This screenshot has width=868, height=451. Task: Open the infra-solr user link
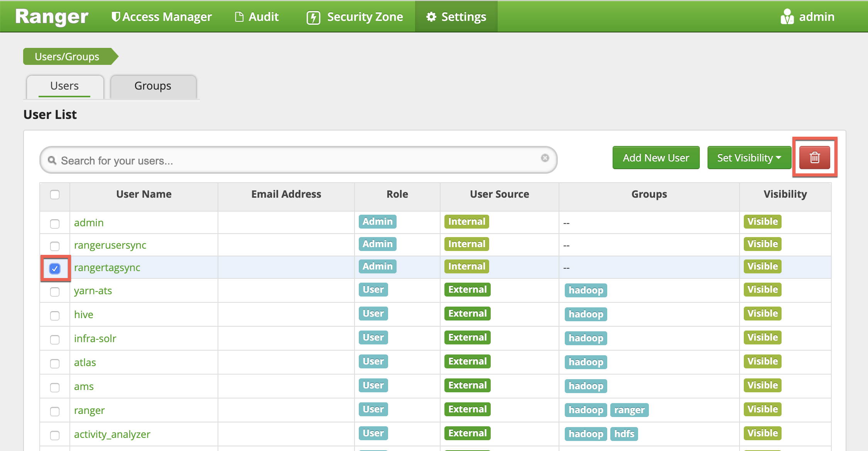[x=95, y=339]
